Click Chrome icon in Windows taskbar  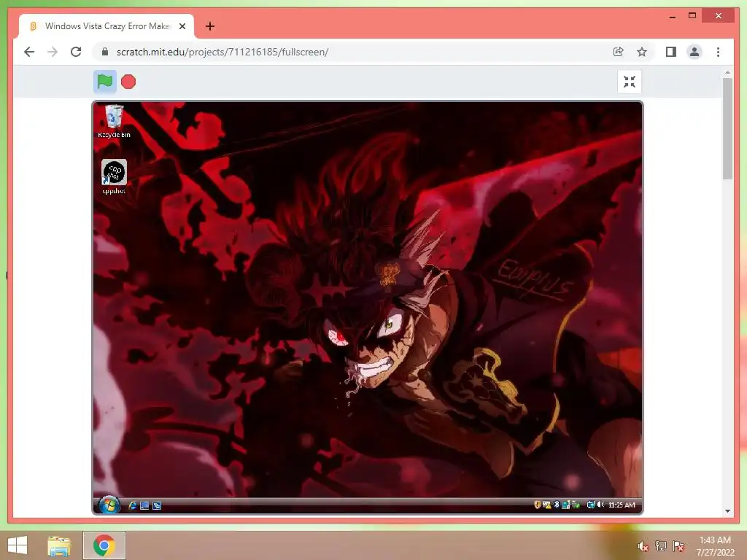104,545
